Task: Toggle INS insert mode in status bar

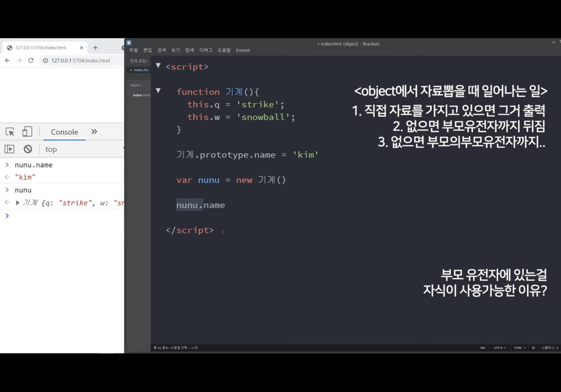Action: pyautogui.click(x=482, y=348)
